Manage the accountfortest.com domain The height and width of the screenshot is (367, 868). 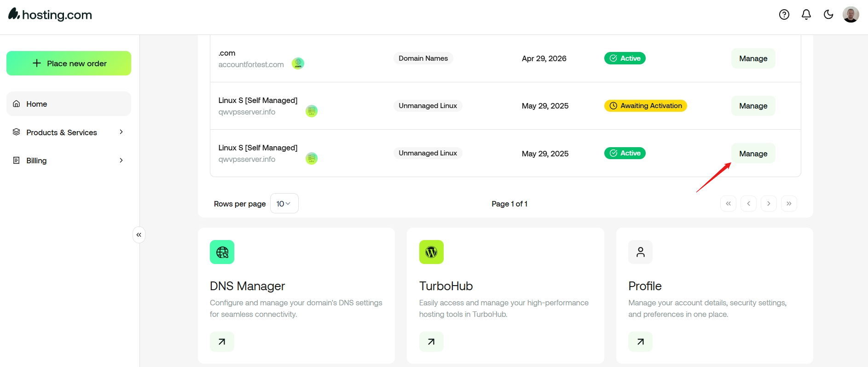753,58
